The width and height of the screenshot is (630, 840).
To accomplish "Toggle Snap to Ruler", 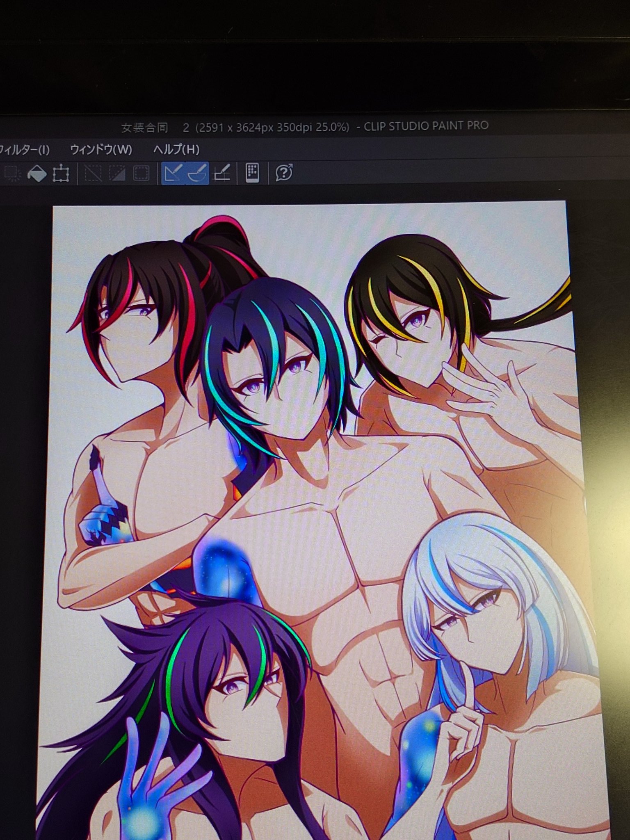I will click(173, 173).
